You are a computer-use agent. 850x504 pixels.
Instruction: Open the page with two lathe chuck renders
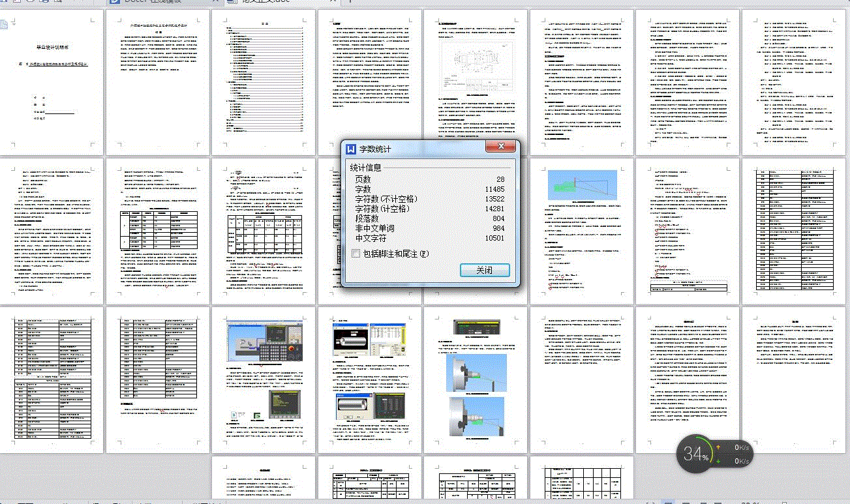tap(476, 380)
